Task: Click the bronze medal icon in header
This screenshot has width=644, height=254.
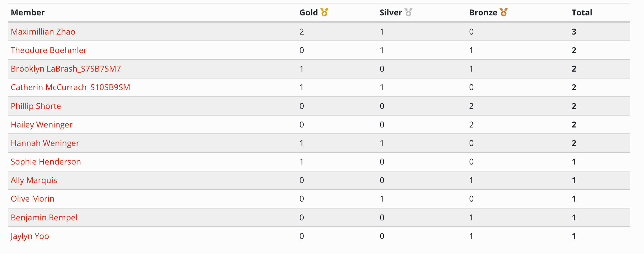Action: [x=503, y=13]
